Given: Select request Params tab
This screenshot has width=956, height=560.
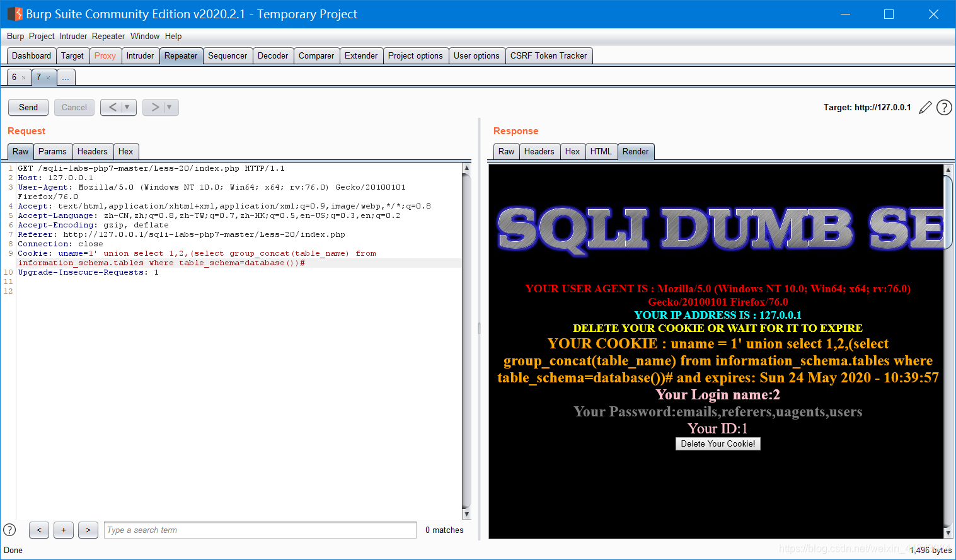Looking at the screenshot, I should [x=52, y=151].
